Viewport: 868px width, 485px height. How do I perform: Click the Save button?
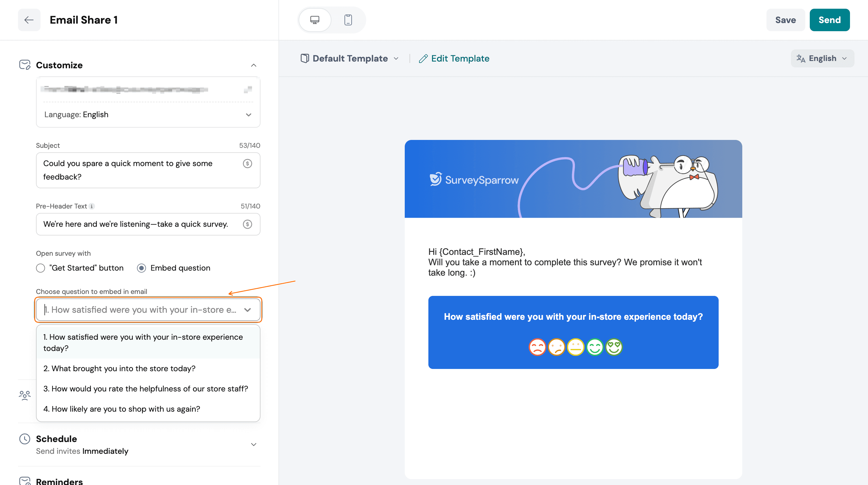tap(785, 20)
